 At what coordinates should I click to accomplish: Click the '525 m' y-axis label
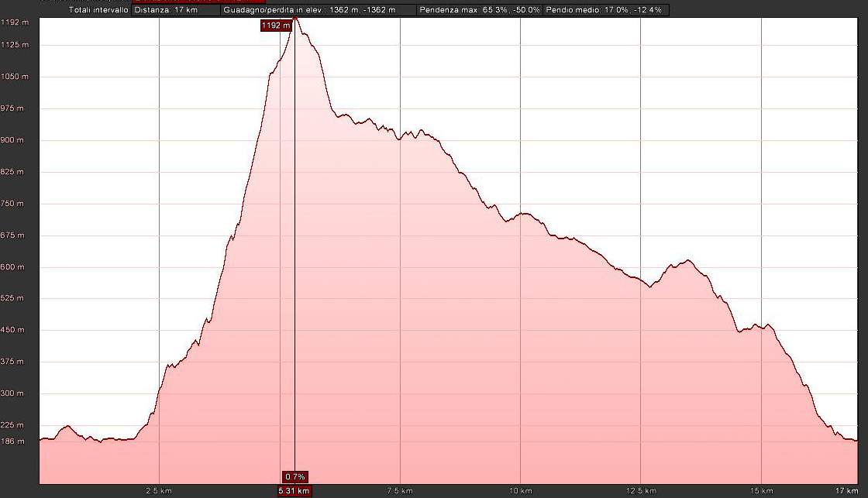tap(12, 297)
